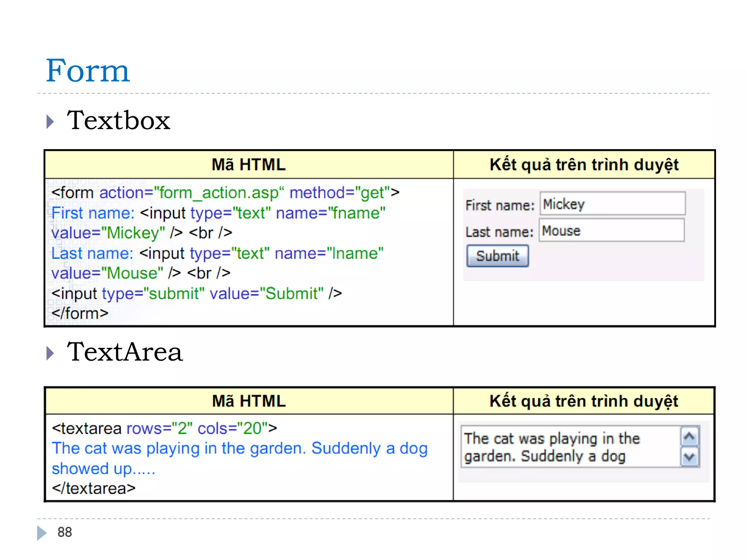Image resolution: width=747 pixels, height=560 pixels.
Task: Click the "TextArea" heading
Action: coord(125,352)
